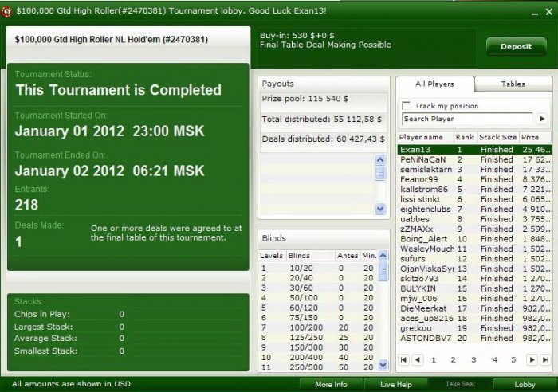
Task: Click blinds level row 100/200
Action: [318, 327]
